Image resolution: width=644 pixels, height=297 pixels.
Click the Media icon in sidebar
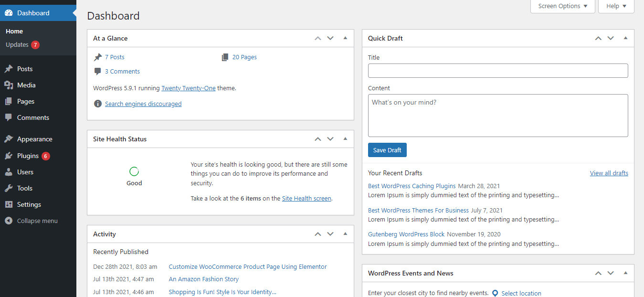click(x=9, y=85)
